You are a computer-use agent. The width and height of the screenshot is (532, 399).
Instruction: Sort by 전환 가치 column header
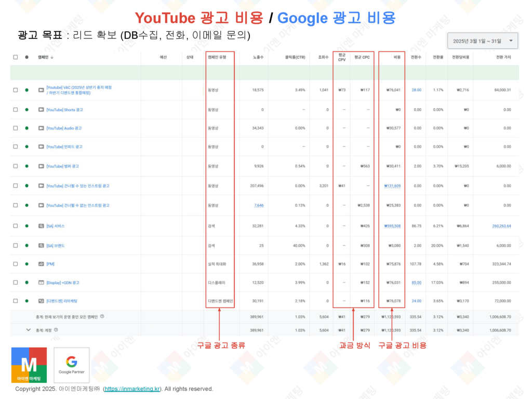coord(503,57)
